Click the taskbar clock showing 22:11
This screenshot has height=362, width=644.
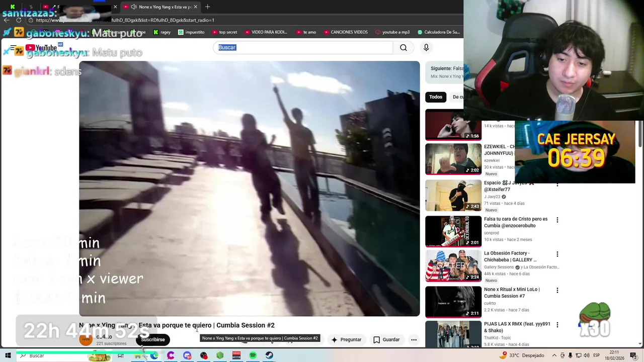614,355
